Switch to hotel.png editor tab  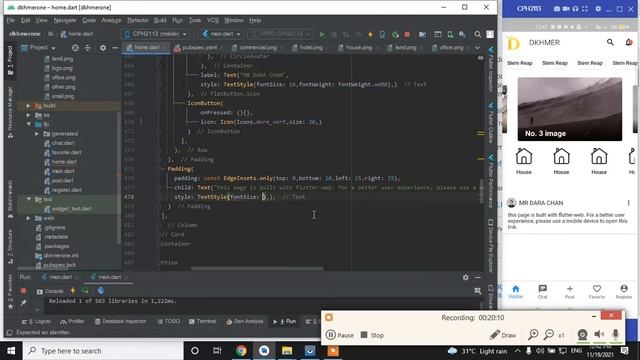[x=311, y=48]
